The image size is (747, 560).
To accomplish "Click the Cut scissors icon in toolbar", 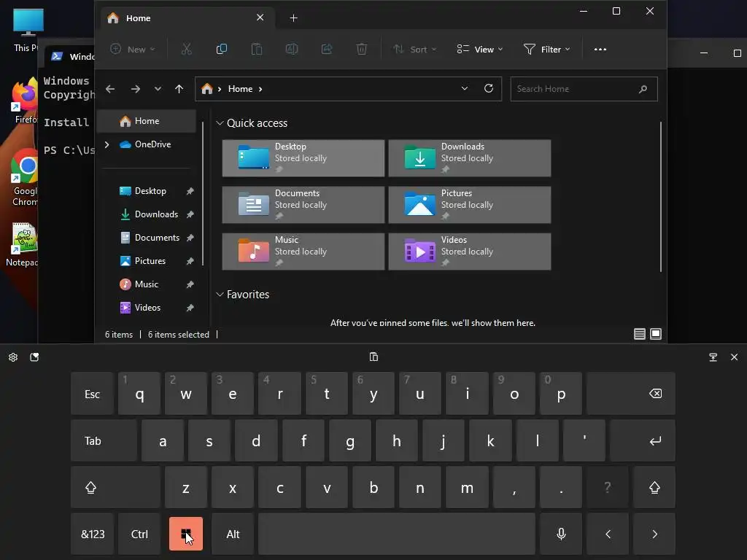I will point(186,49).
